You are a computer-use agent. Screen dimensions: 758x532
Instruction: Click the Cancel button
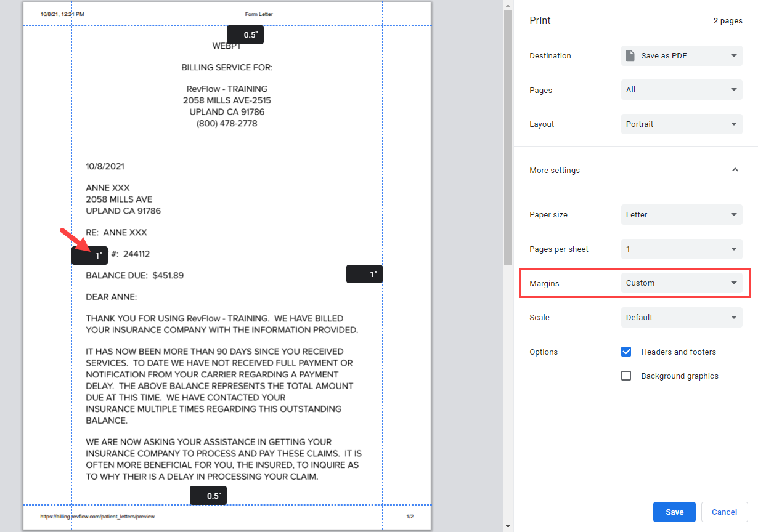pyautogui.click(x=724, y=512)
